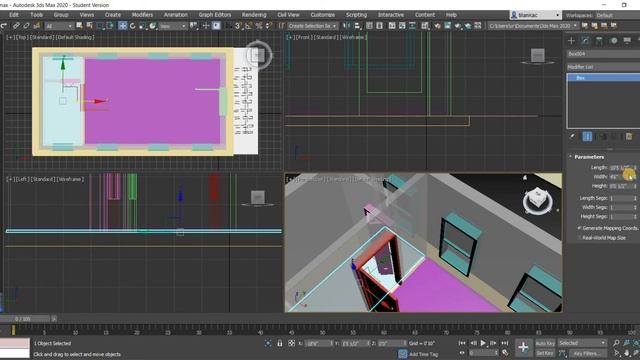
Task: Click Pin Stack icon below modifier stack
Action: click(x=572, y=136)
